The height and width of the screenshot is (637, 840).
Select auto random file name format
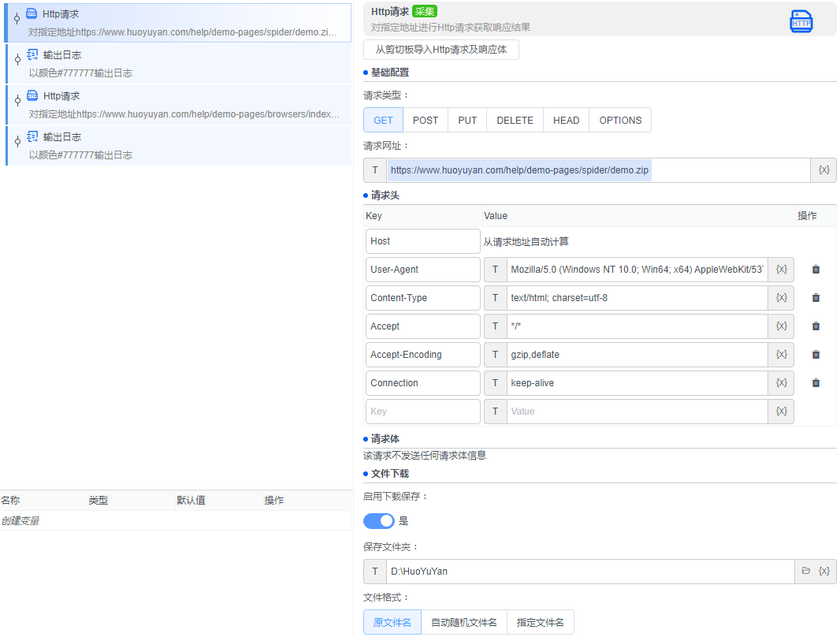tap(464, 623)
